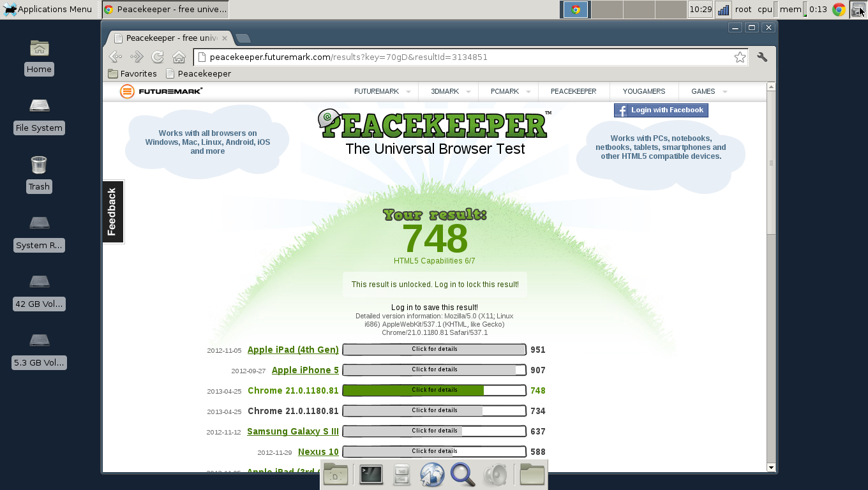The image size is (868, 490).
Task: Open the PCMARK navigation menu
Action: (504, 91)
